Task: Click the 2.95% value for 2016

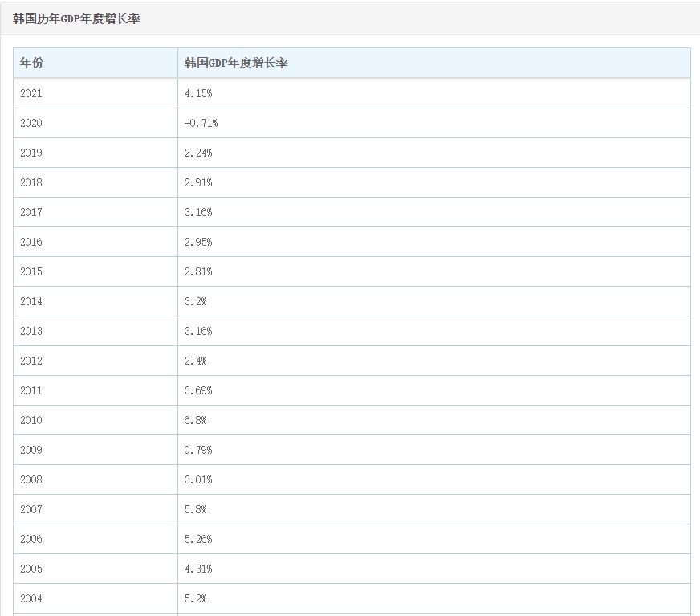Action: pos(198,242)
